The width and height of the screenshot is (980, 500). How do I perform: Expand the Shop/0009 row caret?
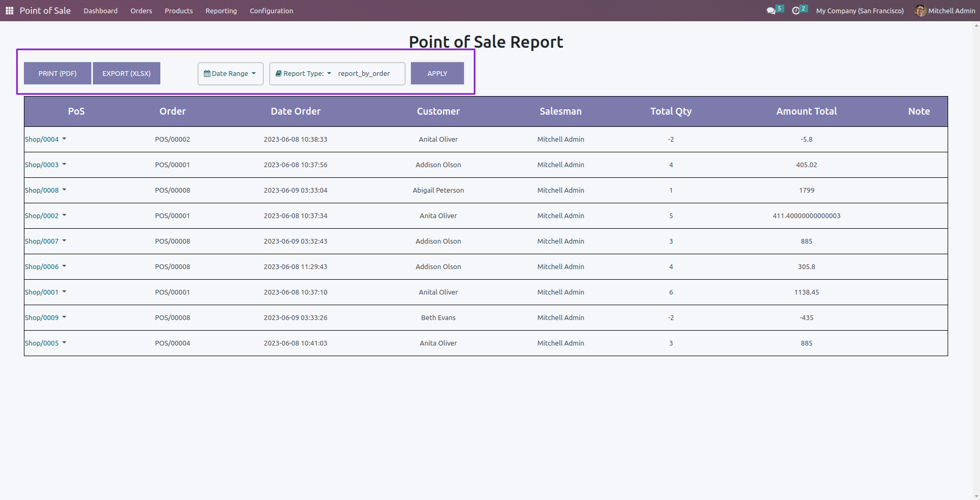[64, 317]
